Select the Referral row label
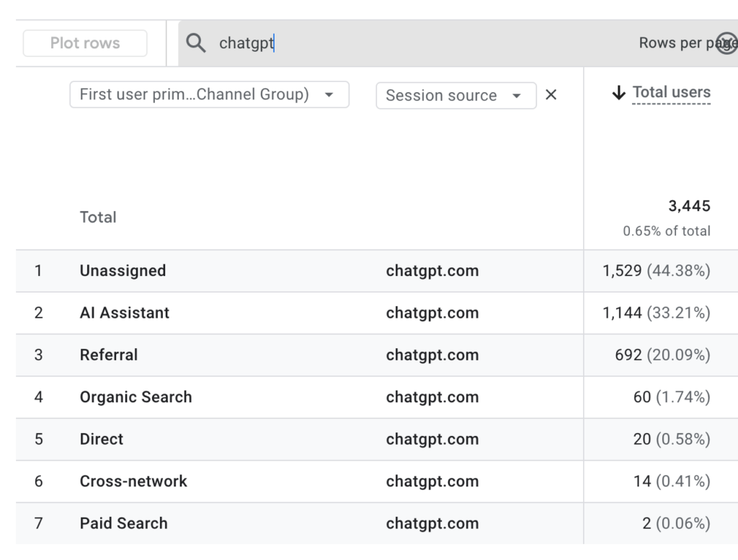This screenshot has height=560, width=738. coord(109,355)
